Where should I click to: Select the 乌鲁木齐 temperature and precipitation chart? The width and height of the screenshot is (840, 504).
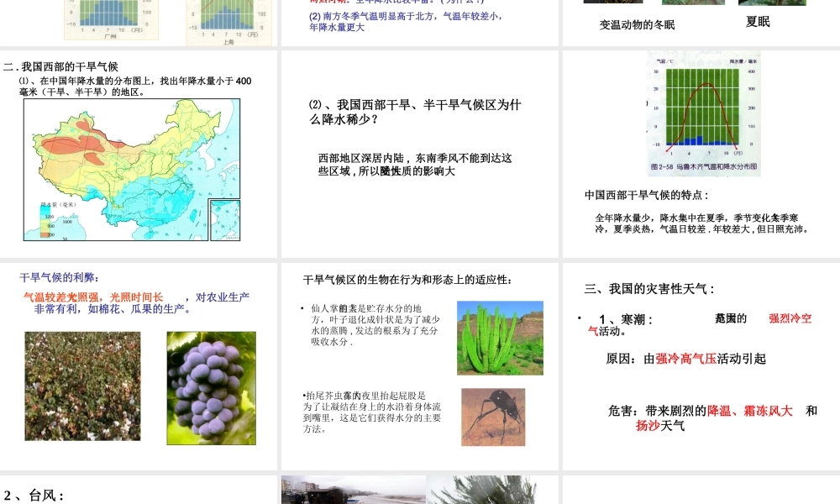pyautogui.click(x=704, y=114)
